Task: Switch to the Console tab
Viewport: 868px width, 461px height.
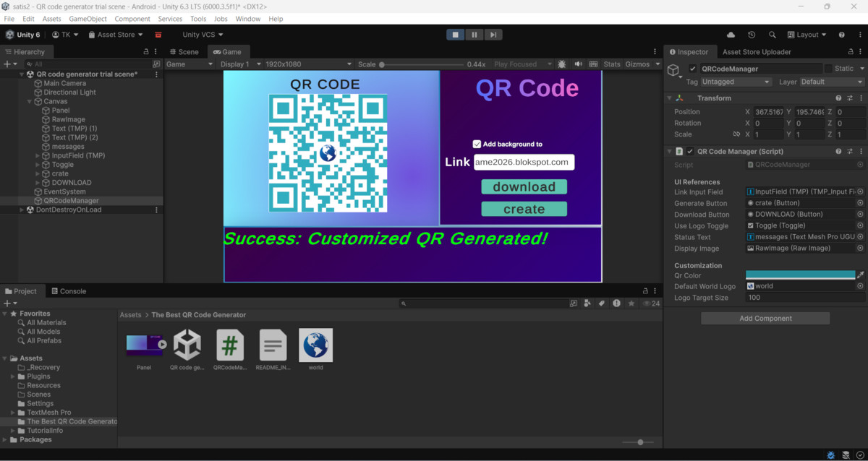Action: (68, 291)
